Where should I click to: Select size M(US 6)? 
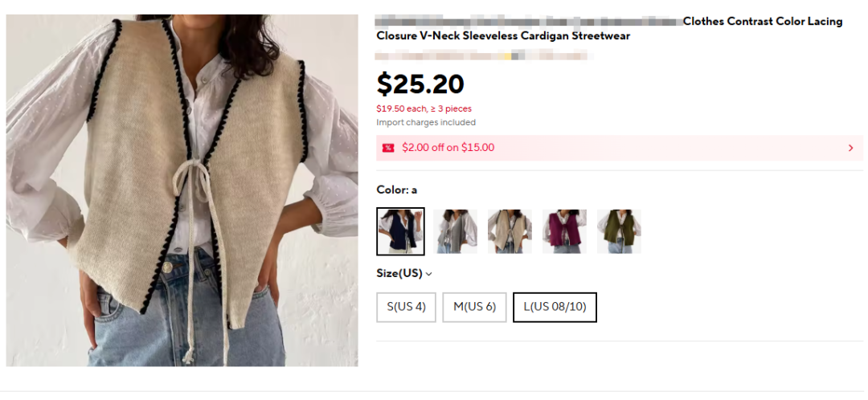(474, 307)
